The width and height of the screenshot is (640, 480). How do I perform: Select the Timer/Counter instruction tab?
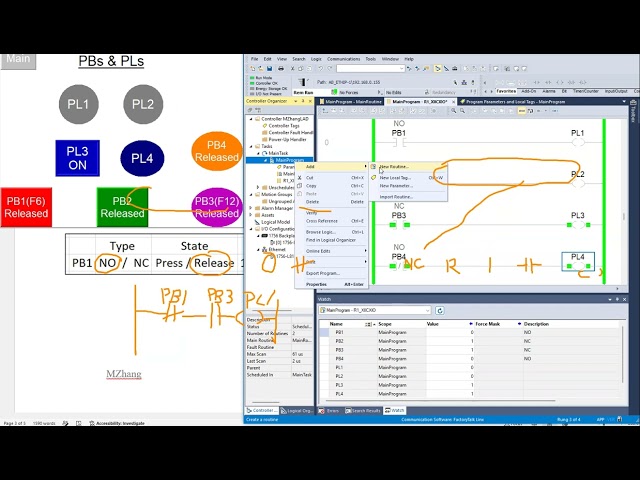coord(586,91)
